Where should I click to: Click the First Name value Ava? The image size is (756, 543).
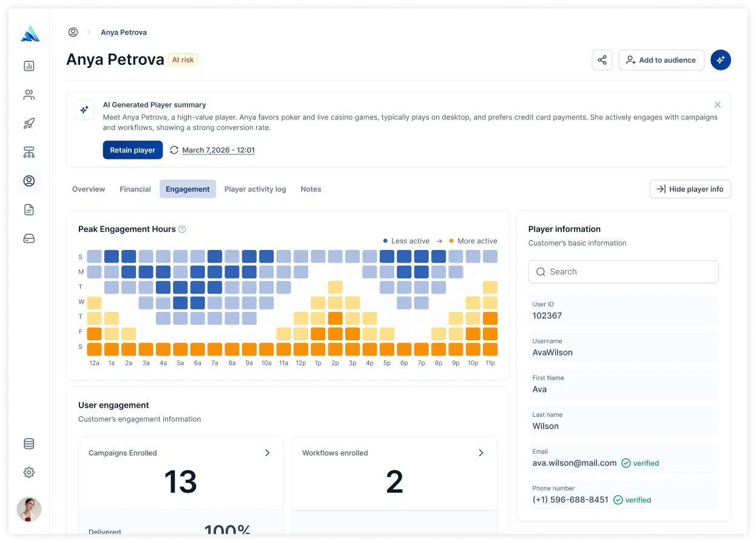[539, 390]
